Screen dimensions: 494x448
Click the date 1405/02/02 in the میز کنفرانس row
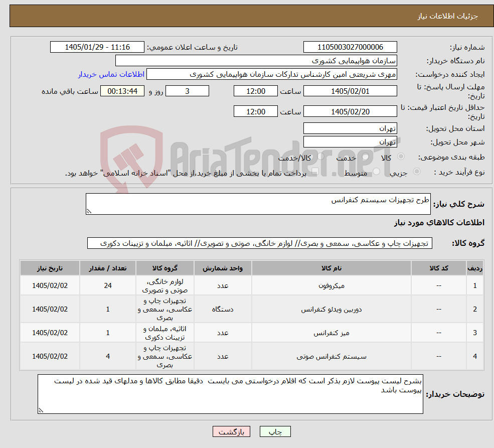[50, 333]
